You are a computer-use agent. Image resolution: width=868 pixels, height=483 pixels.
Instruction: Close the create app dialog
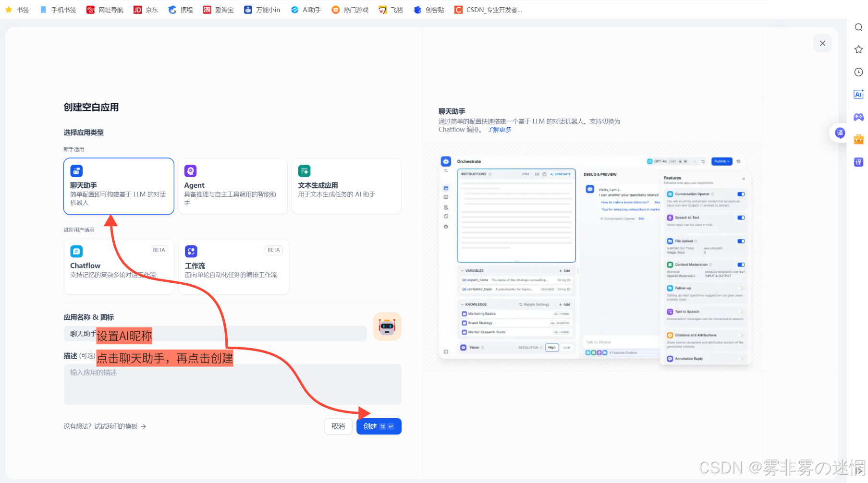pyautogui.click(x=822, y=43)
